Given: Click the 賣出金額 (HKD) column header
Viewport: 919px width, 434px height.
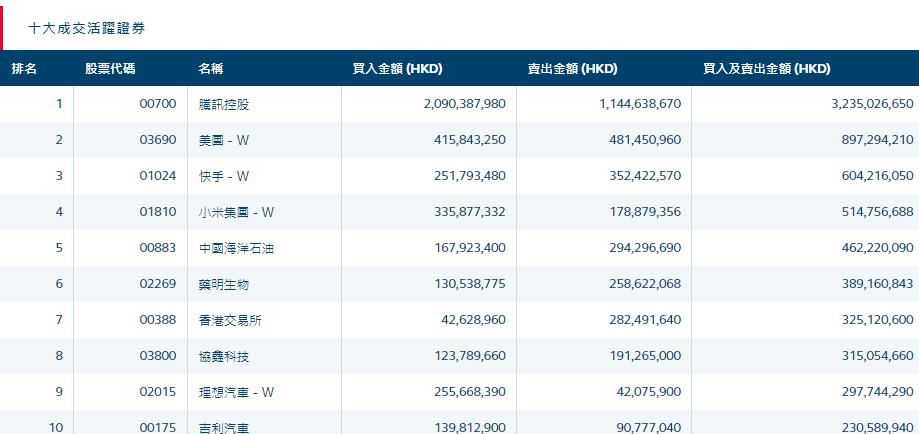Looking at the screenshot, I should [x=573, y=69].
